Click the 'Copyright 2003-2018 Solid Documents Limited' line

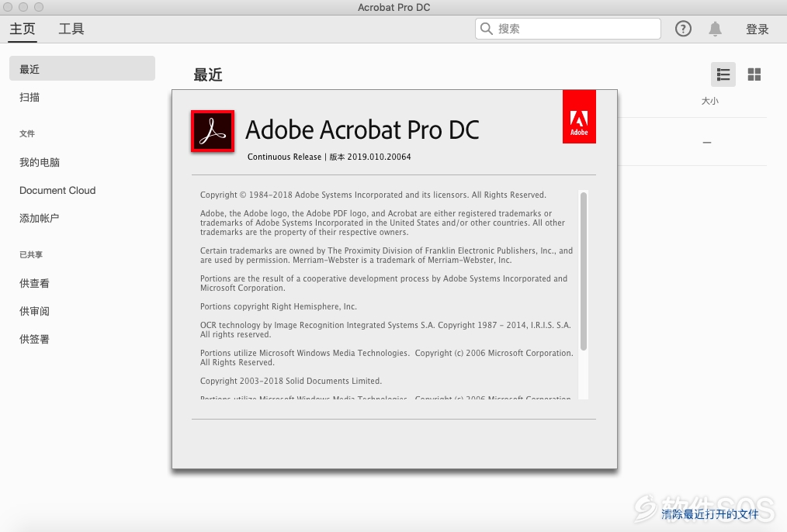291,381
